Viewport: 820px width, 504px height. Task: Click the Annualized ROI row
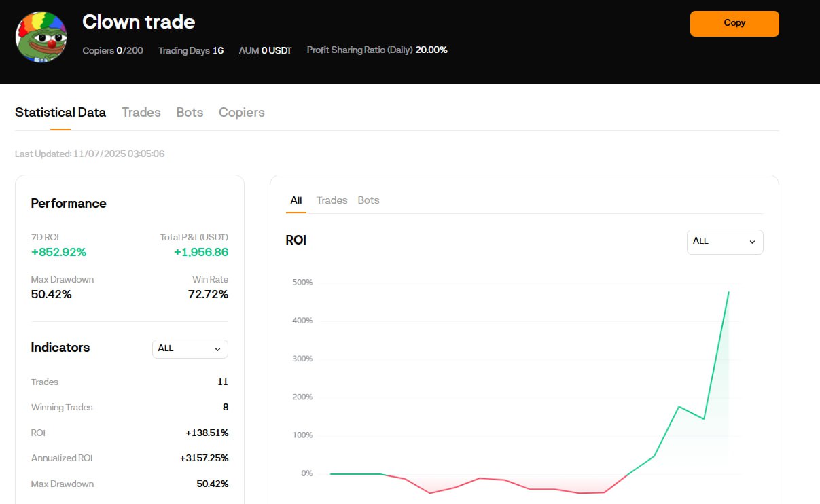[130, 458]
